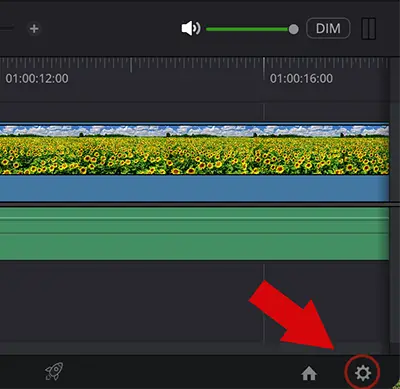Select the blue video clip name bar

(194, 188)
